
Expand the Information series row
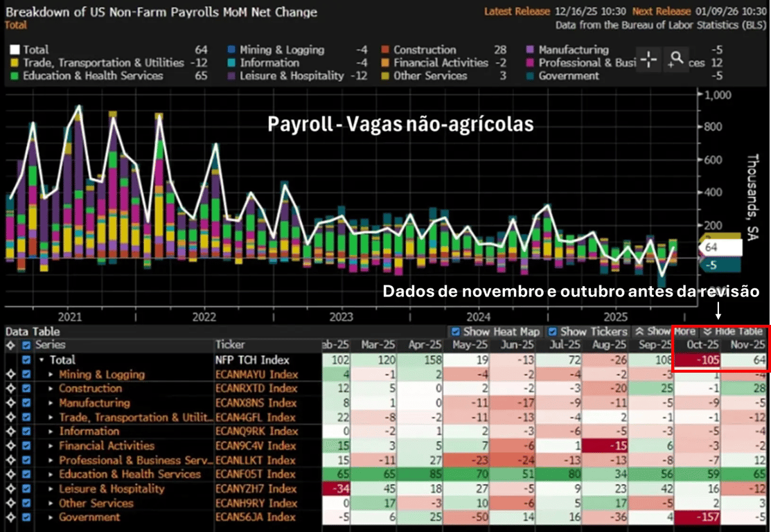pyautogui.click(x=51, y=432)
